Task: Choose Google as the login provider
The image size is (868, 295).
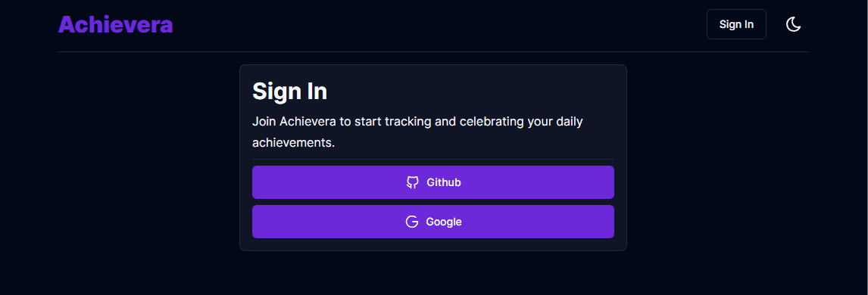Action: [x=433, y=222]
